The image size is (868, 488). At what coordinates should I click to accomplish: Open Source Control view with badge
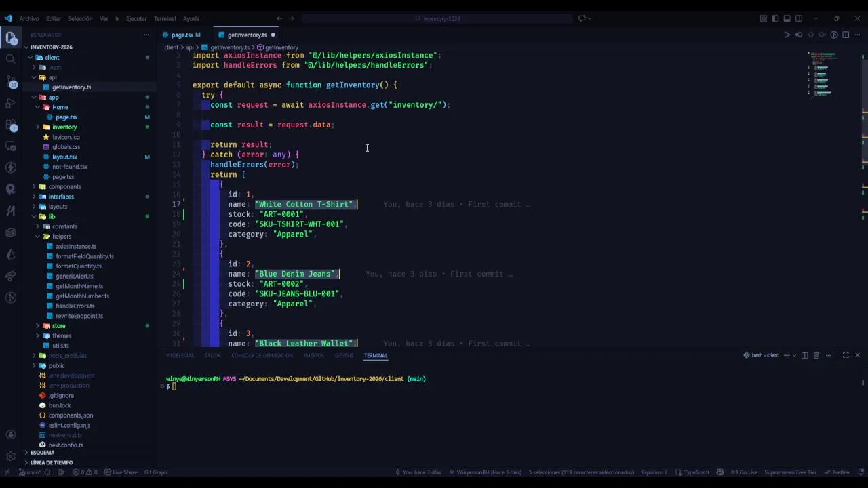pyautogui.click(x=11, y=81)
